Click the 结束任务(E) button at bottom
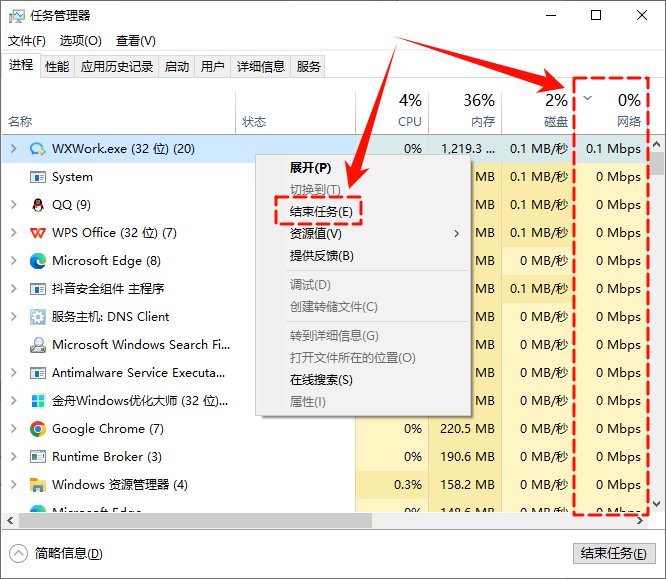This screenshot has width=666, height=579. coord(614,553)
